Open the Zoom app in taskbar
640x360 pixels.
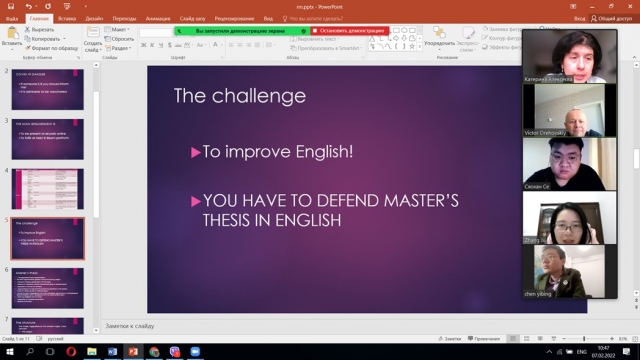click(x=195, y=351)
